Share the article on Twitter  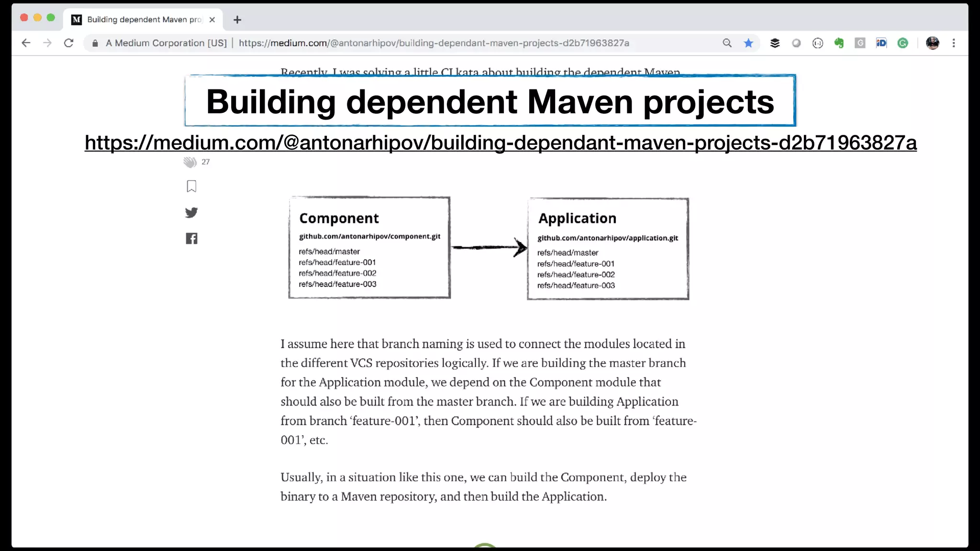[191, 212]
